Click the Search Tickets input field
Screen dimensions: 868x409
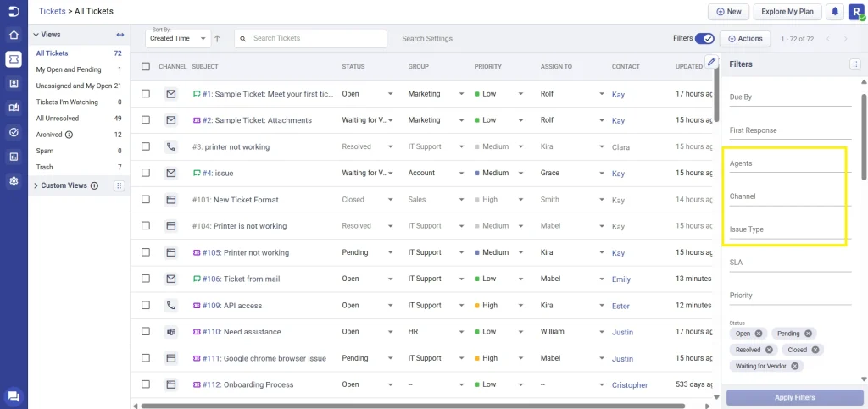coord(310,39)
